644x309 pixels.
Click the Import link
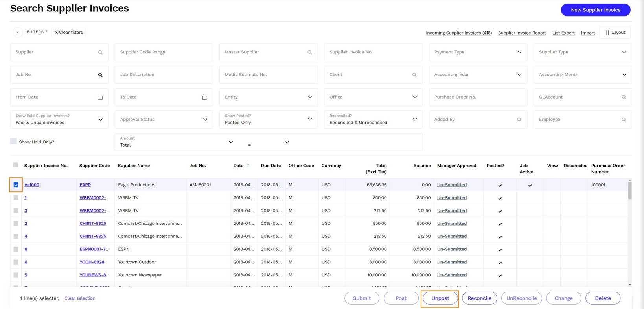coord(588,33)
